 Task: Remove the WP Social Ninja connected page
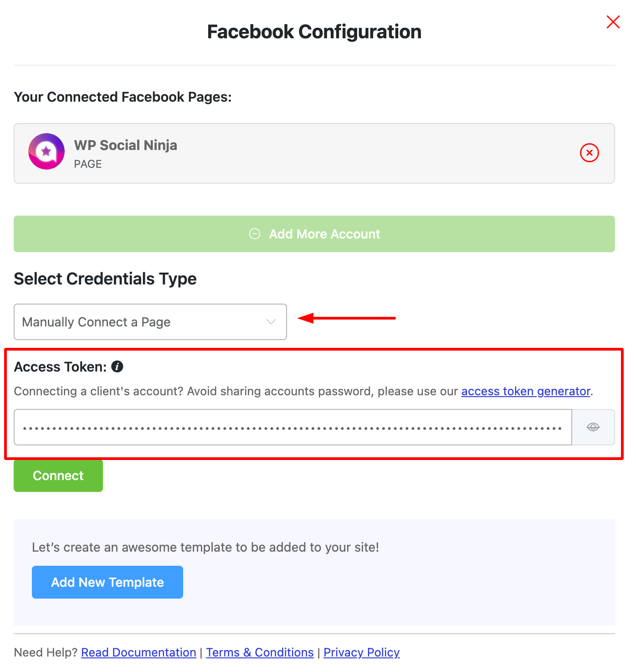click(589, 153)
